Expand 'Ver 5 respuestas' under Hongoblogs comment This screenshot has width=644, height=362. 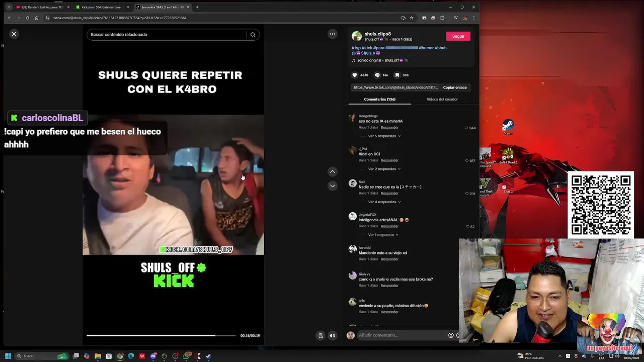point(384,136)
